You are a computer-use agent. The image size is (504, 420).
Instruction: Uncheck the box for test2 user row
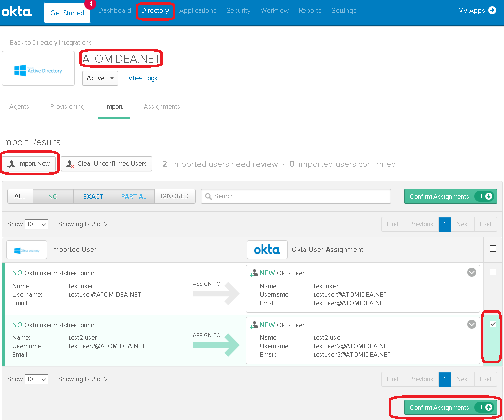pos(493,324)
